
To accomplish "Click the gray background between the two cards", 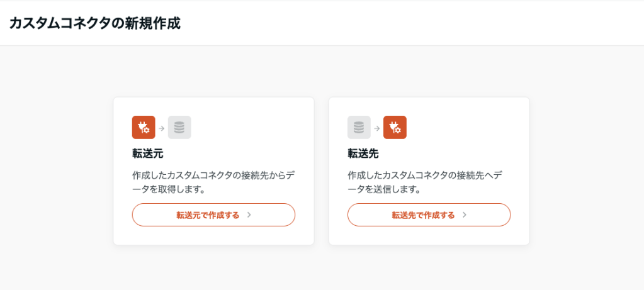I will pyautogui.click(x=321, y=170).
